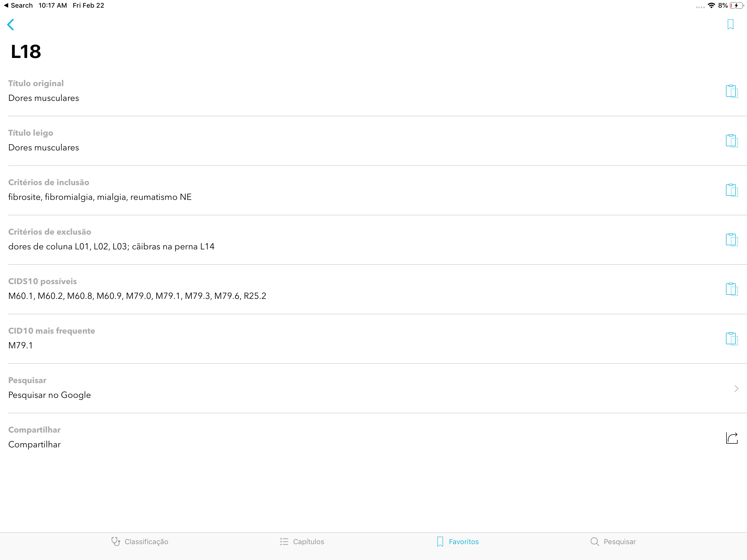This screenshot has width=747, height=560.
Task: Bookmark the L18 entry
Action: pos(730,24)
